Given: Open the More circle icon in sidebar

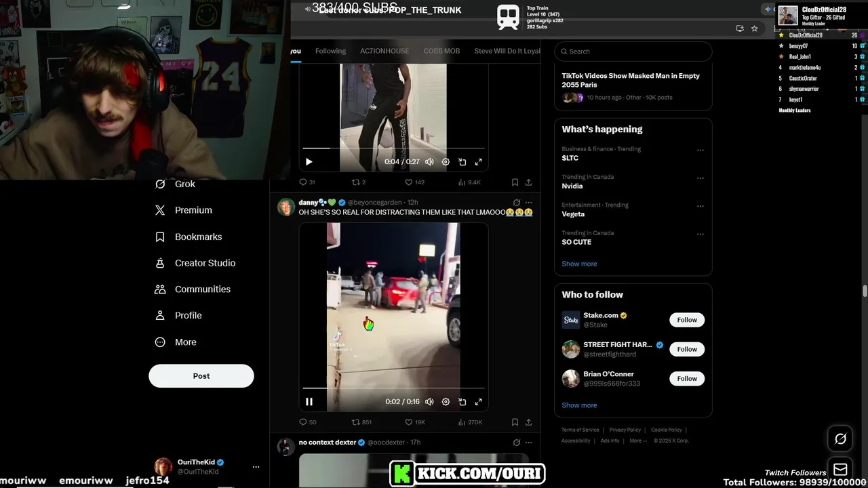Looking at the screenshot, I should 160,342.
